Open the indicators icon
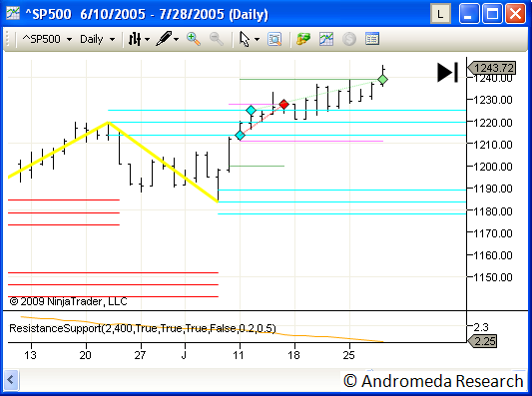532x396 pixels. tap(326, 39)
